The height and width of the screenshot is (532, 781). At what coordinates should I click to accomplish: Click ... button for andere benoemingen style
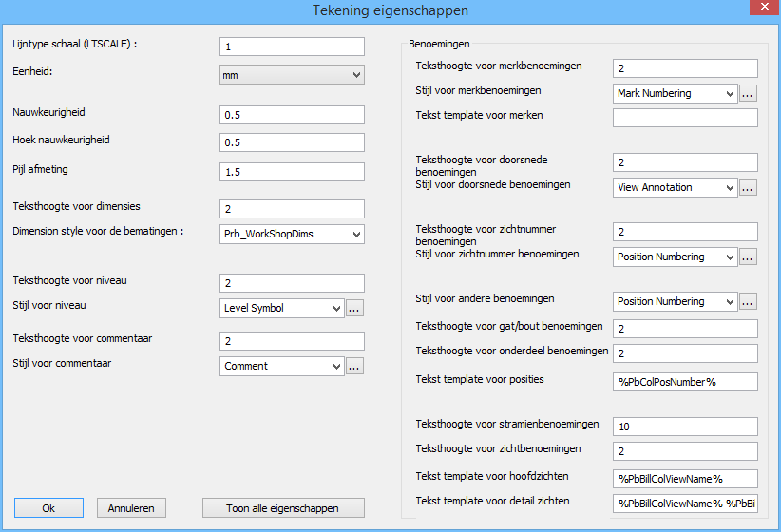748,301
